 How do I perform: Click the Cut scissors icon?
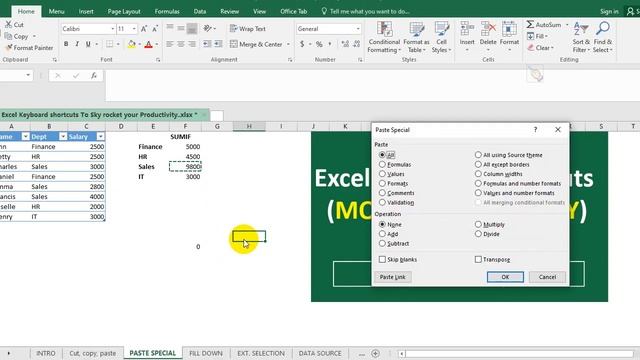pos(8,24)
